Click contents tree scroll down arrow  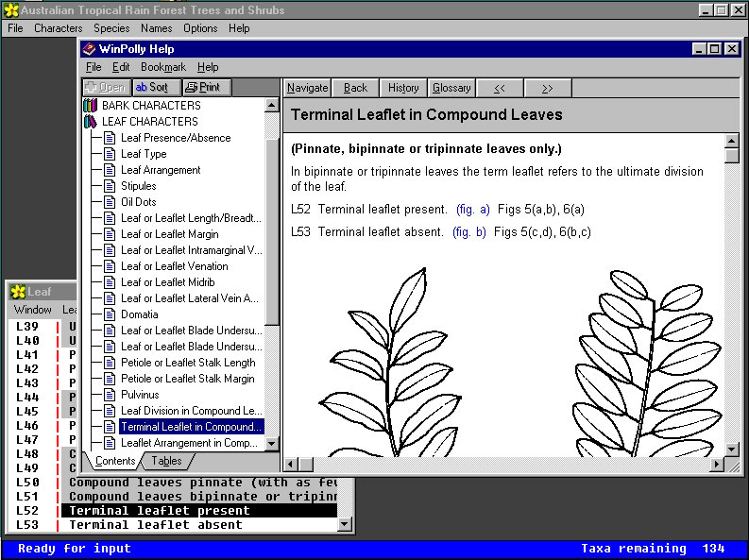pos(271,444)
